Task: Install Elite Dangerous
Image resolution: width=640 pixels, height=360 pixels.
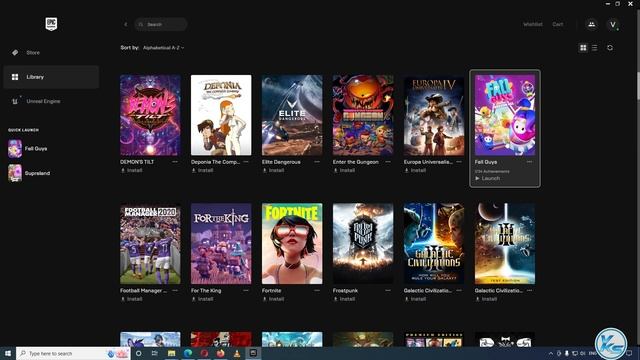Action: click(273, 171)
